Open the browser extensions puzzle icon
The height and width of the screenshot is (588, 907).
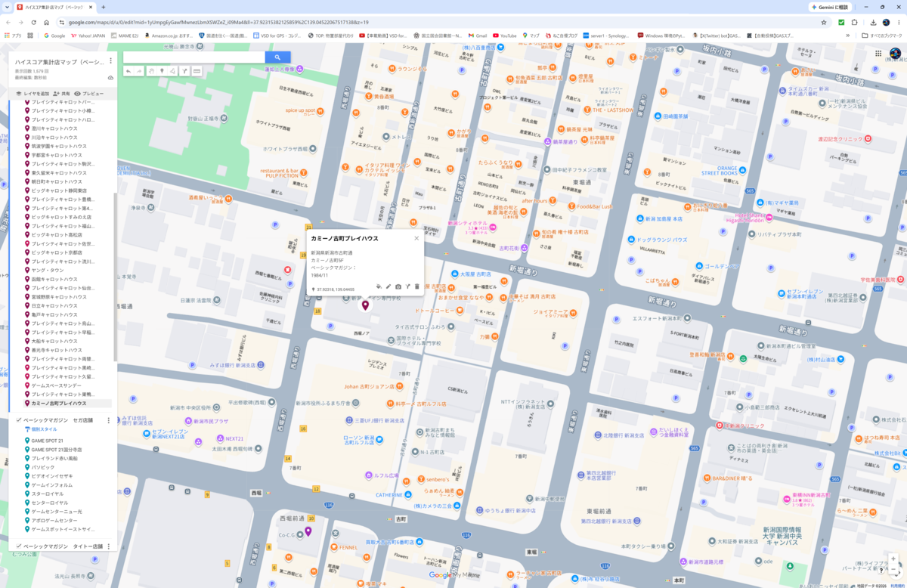(855, 22)
